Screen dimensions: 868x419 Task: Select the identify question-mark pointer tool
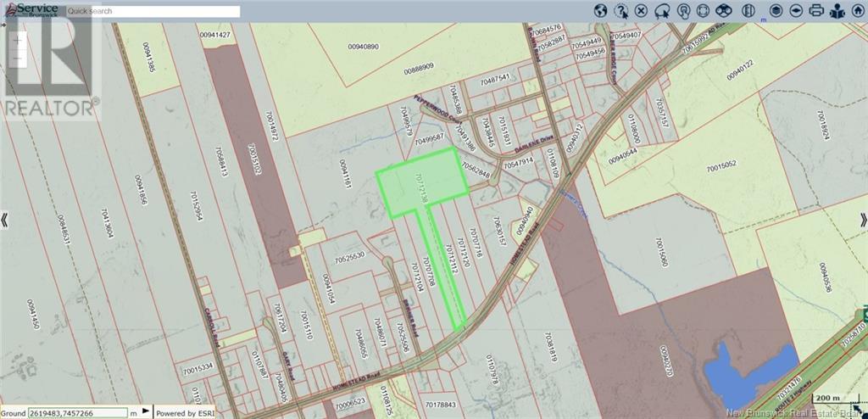click(x=621, y=11)
